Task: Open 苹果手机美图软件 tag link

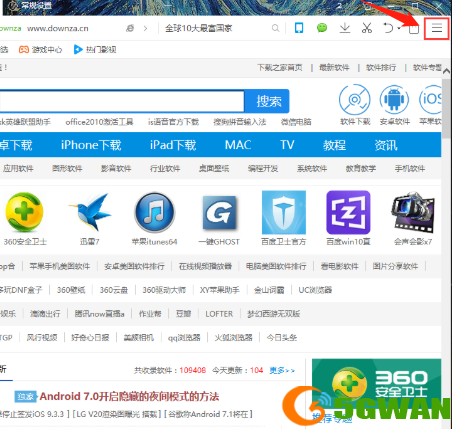Action: 60,266
